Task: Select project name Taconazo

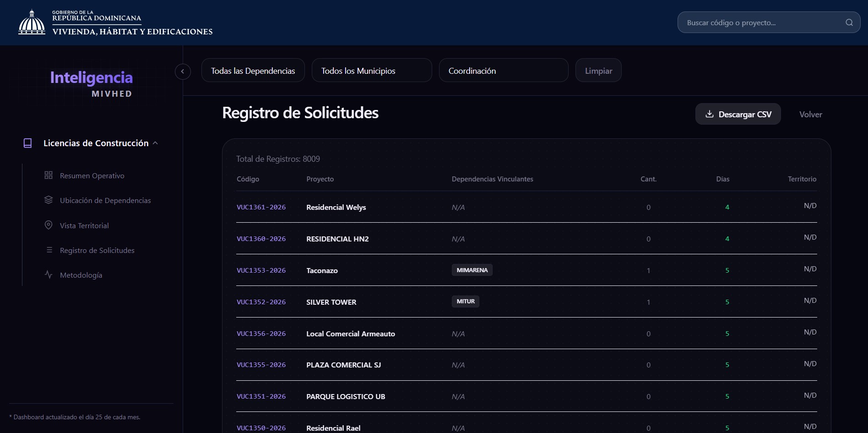Action: [x=322, y=270]
